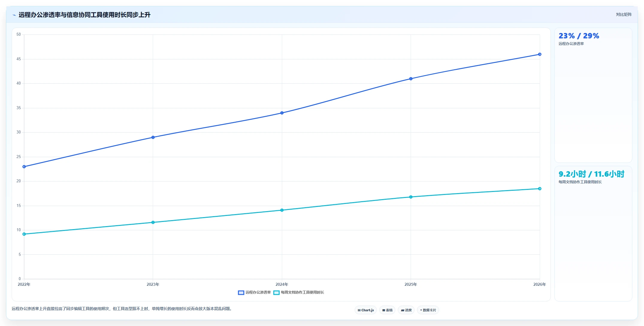Click the x-axis label 2025年
The width and height of the screenshot is (644, 326).
tap(411, 284)
